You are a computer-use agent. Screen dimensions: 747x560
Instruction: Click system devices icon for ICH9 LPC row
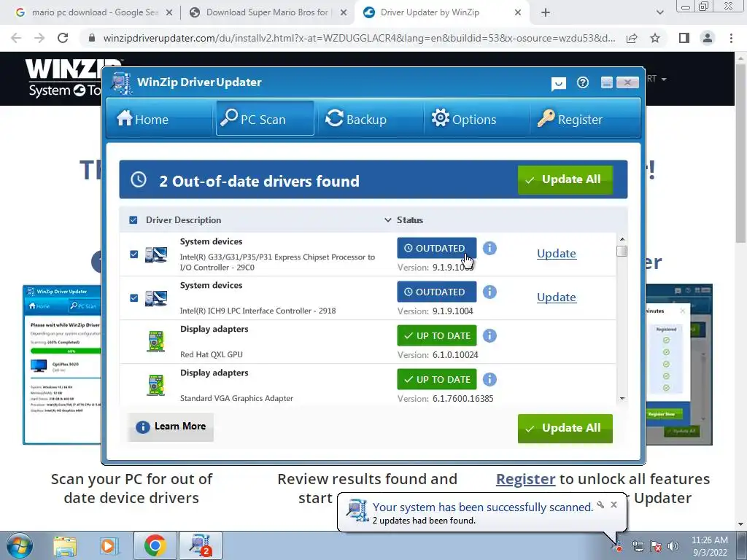tap(156, 298)
